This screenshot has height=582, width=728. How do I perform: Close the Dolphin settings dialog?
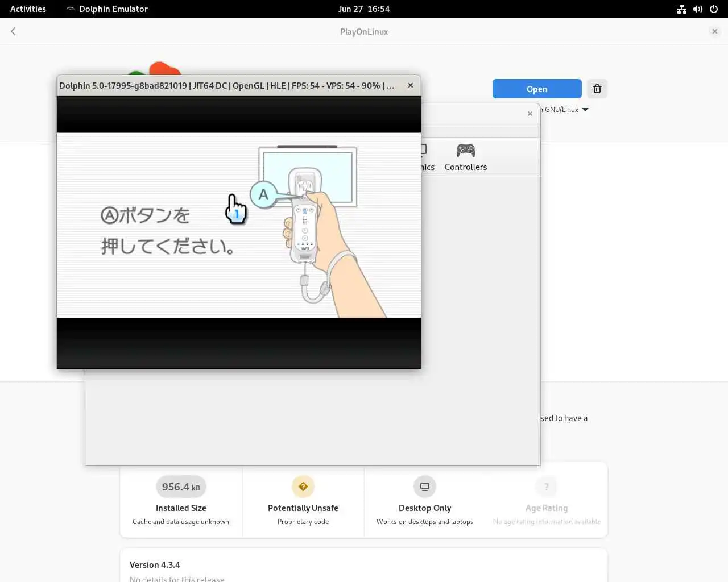click(530, 114)
